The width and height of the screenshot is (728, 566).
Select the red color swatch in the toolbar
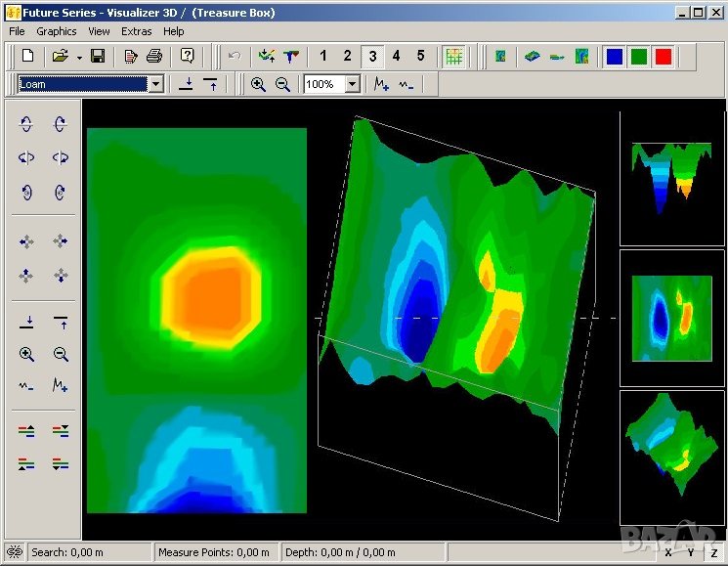pos(664,57)
